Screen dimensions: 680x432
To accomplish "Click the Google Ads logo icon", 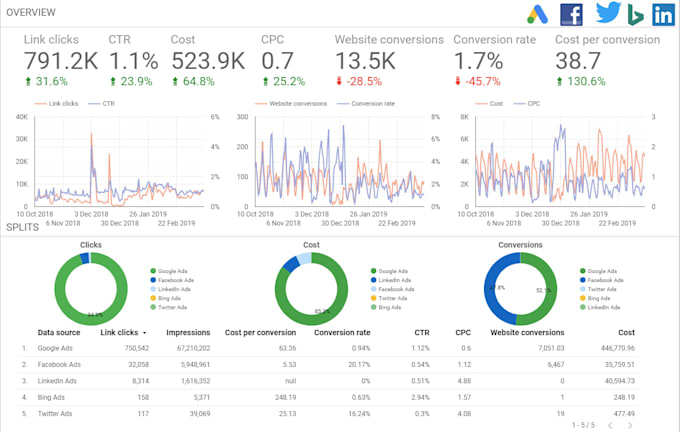I will (x=538, y=14).
